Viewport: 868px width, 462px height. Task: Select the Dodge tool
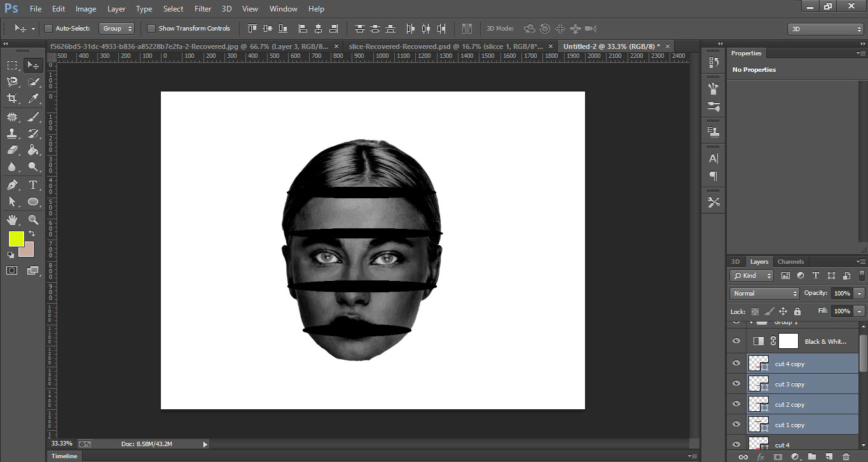coord(33,167)
